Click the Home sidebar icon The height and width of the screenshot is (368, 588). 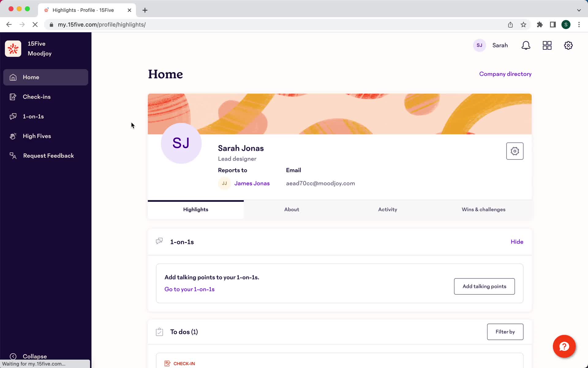click(x=13, y=77)
